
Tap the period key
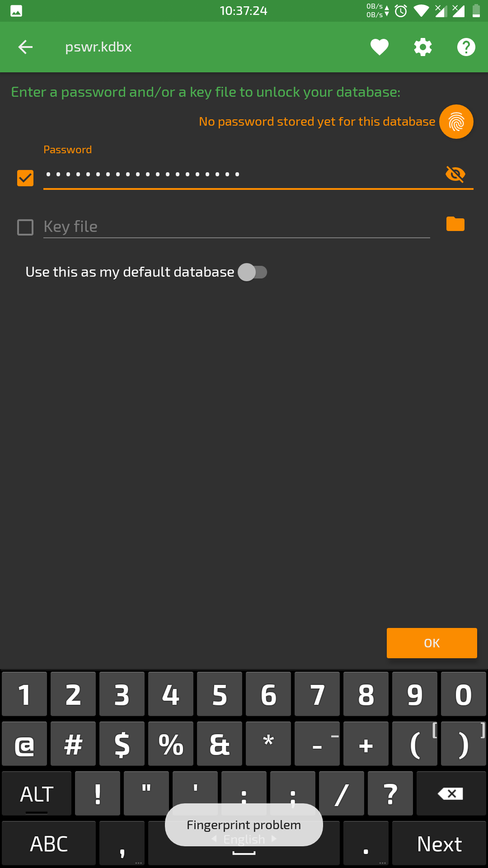pyautogui.click(x=366, y=844)
